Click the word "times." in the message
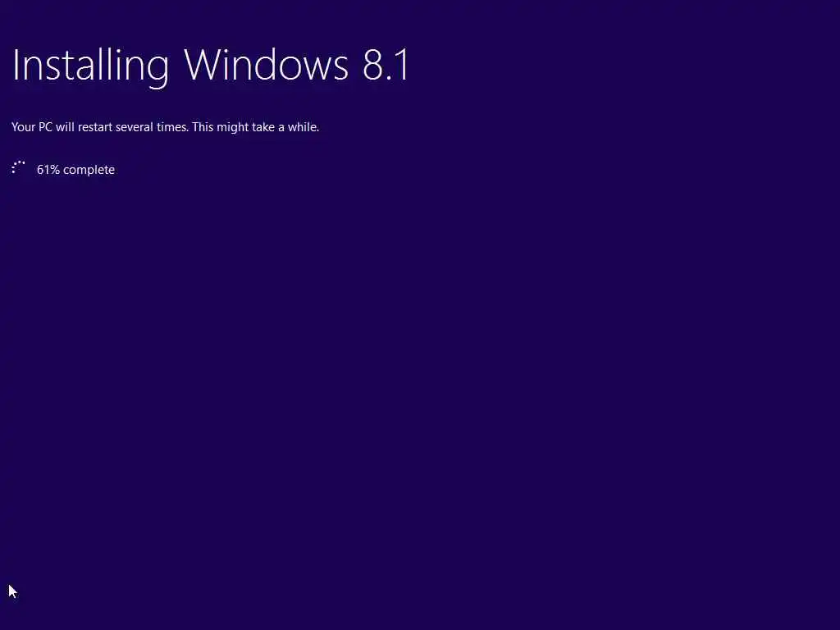 [x=172, y=127]
